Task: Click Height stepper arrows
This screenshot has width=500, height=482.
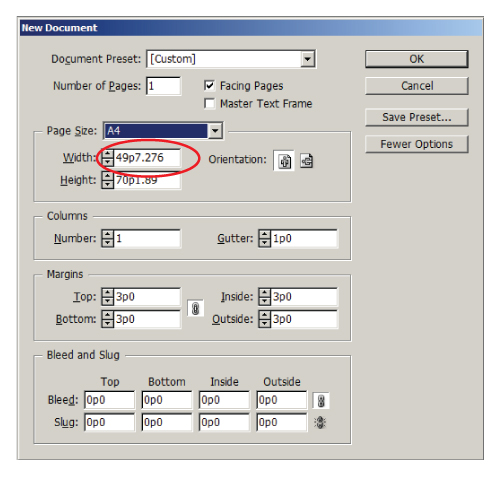Action: pyautogui.click(x=107, y=180)
